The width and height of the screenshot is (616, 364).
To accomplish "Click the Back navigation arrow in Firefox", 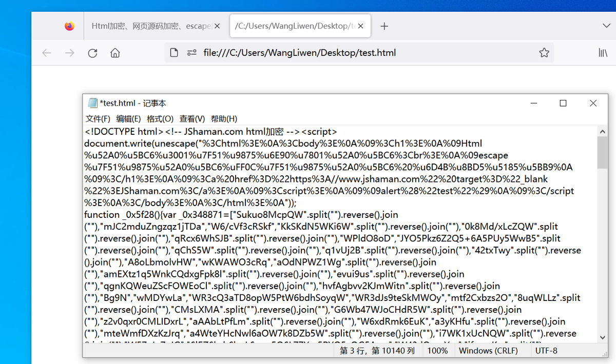I will [x=46, y=52].
